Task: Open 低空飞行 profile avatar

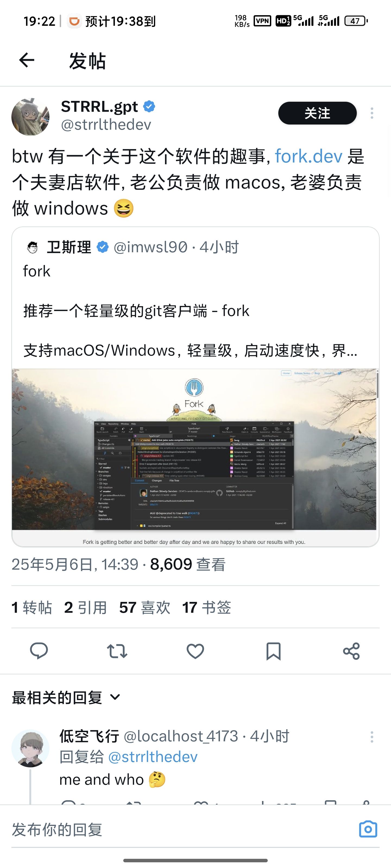Action: pos(30,748)
